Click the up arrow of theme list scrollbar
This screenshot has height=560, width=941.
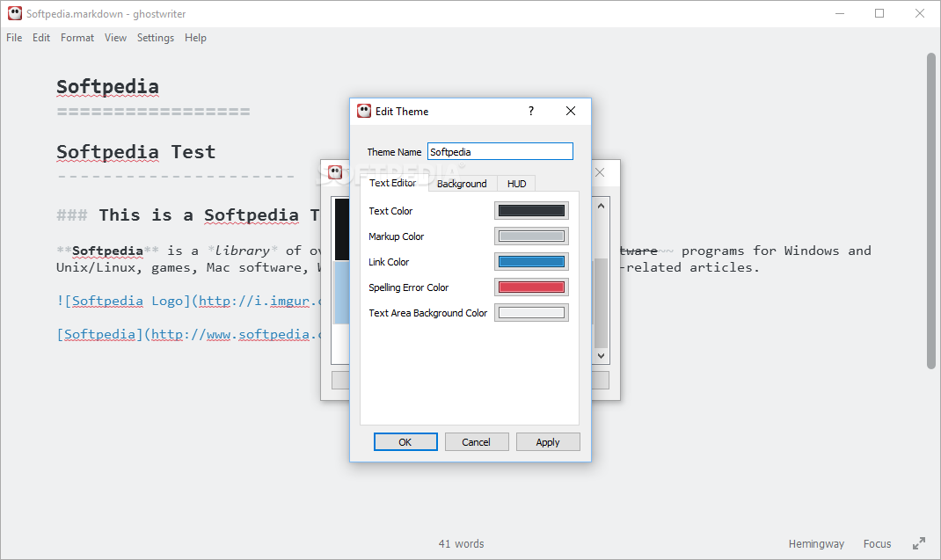(x=602, y=206)
